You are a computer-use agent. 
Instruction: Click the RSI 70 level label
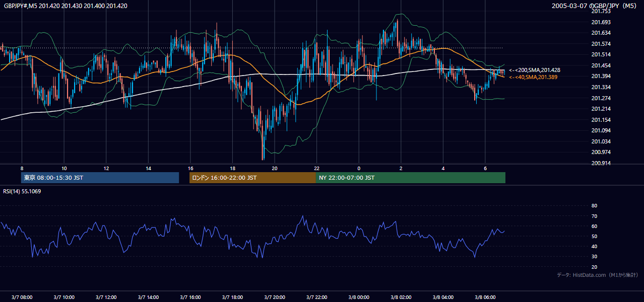594,216
